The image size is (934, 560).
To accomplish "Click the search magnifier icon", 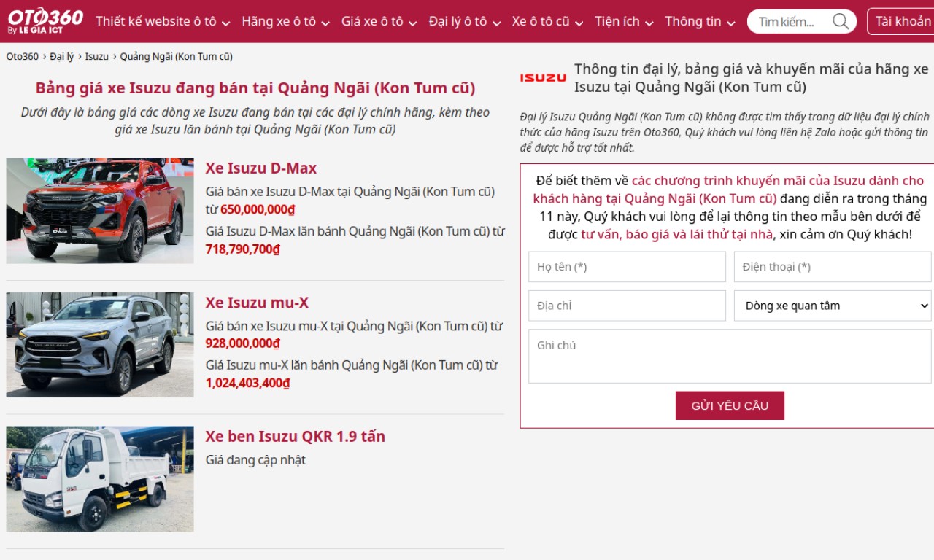I will tap(841, 21).
